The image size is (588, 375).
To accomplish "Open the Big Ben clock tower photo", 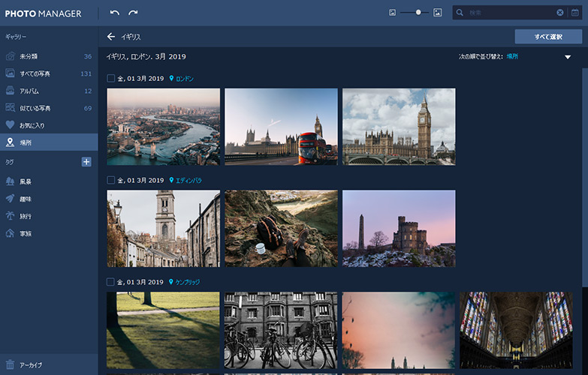I will (399, 127).
